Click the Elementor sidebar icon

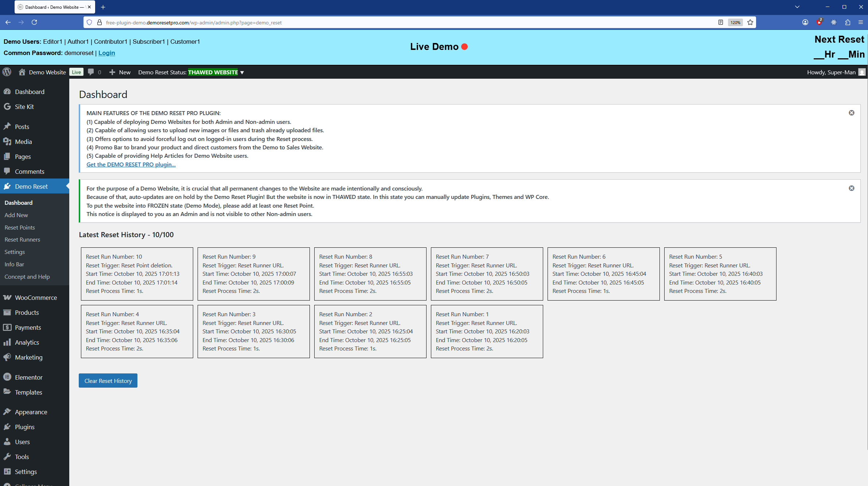7,377
